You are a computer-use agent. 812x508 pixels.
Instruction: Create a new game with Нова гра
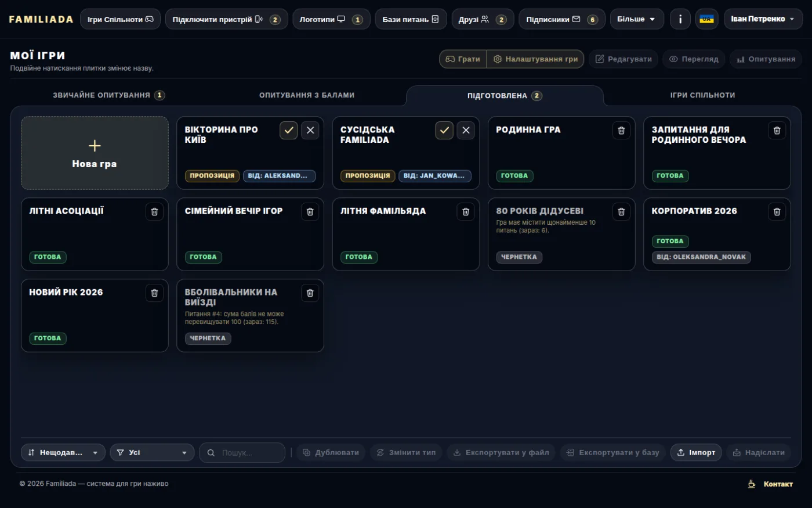tap(95, 153)
